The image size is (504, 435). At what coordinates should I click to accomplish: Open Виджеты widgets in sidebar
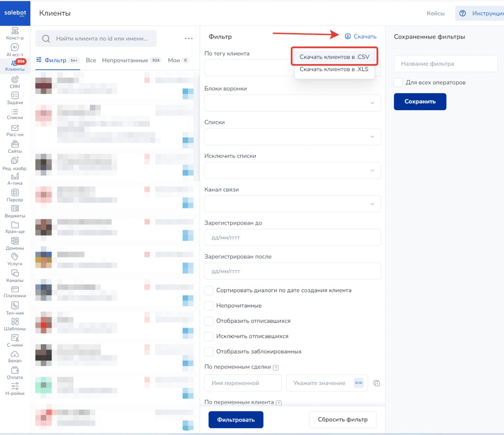pyautogui.click(x=15, y=211)
